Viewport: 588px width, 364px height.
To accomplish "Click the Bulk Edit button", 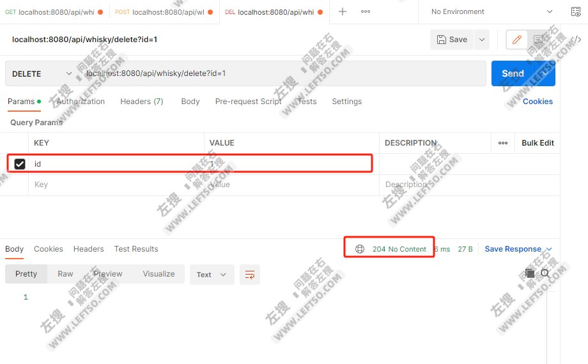I will coord(538,143).
